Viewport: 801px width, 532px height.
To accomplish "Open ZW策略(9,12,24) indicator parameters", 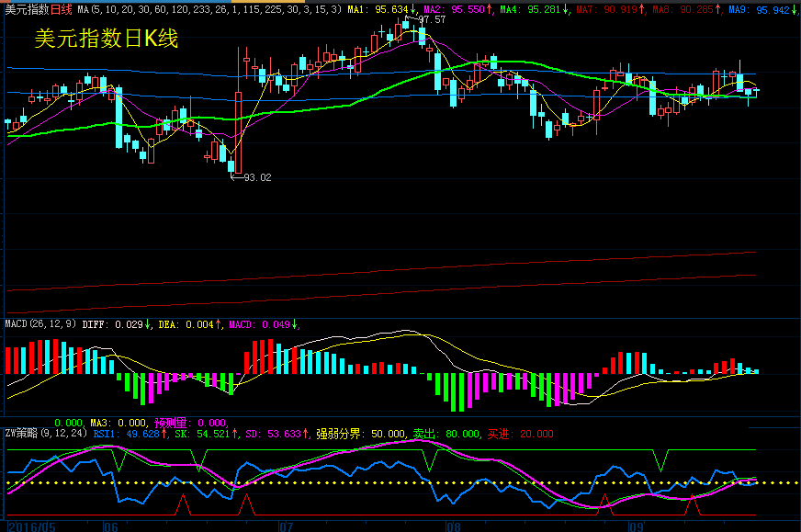I will point(46,433).
